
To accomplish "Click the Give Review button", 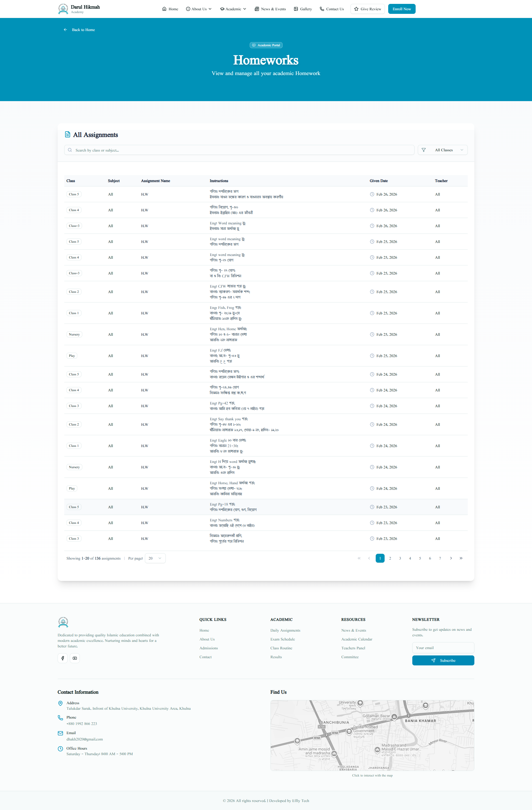I will (x=368, y=9).
